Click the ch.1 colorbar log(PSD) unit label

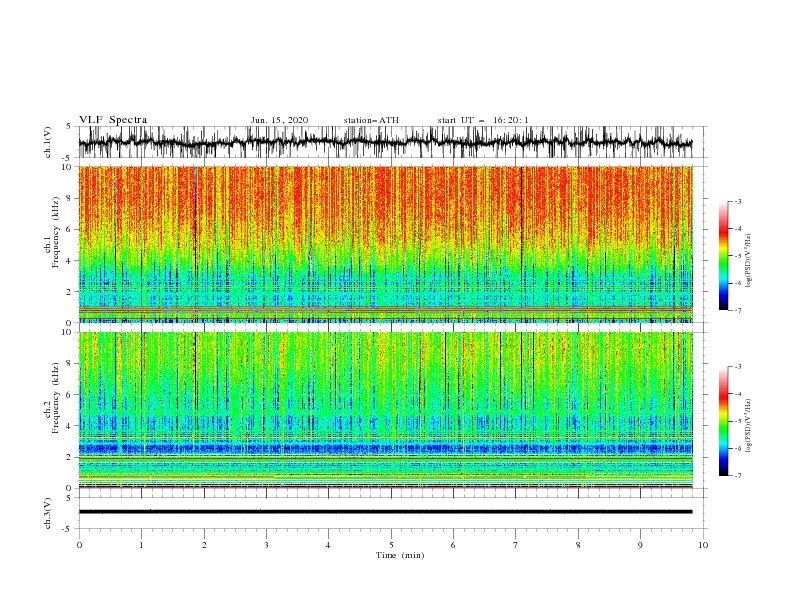click(749, 261)
